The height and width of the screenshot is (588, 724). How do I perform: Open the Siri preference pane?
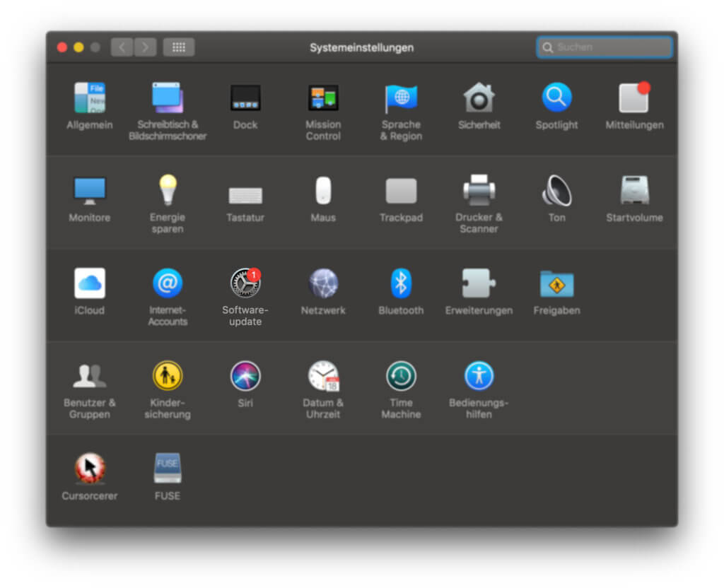245,377
